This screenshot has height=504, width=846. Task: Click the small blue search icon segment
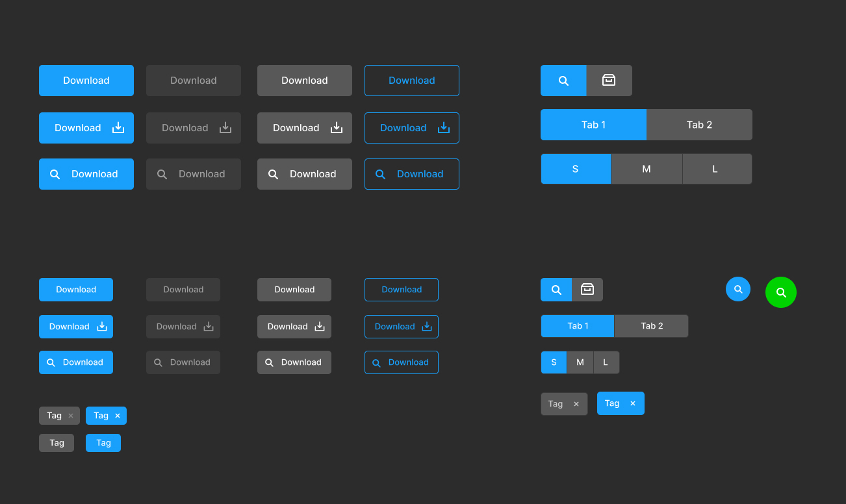tap(556, 290)
